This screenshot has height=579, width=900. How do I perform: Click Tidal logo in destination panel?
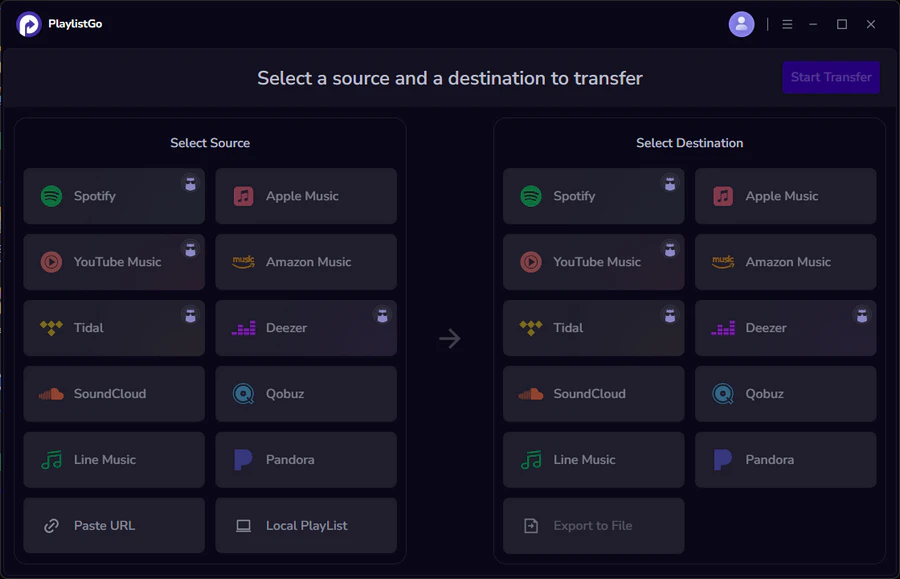[x=531, y=328]
